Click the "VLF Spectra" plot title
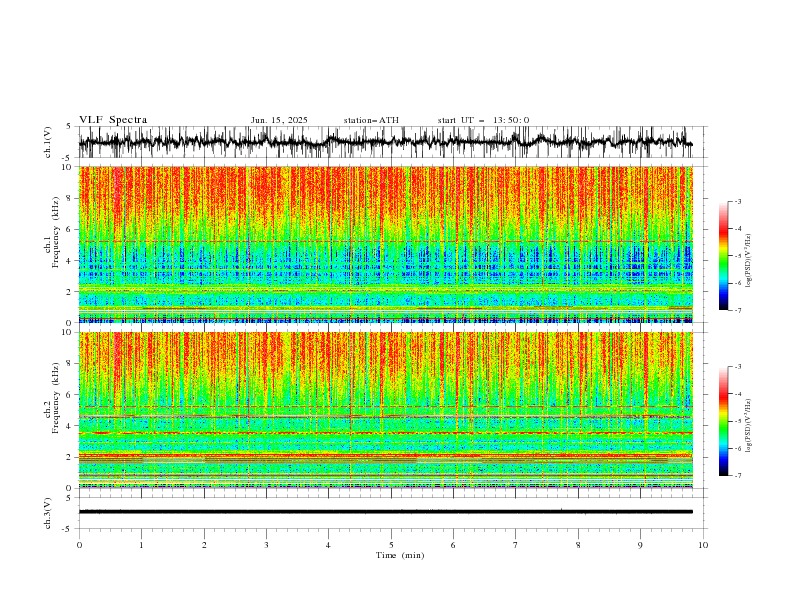792x612 pixels. 113,120
